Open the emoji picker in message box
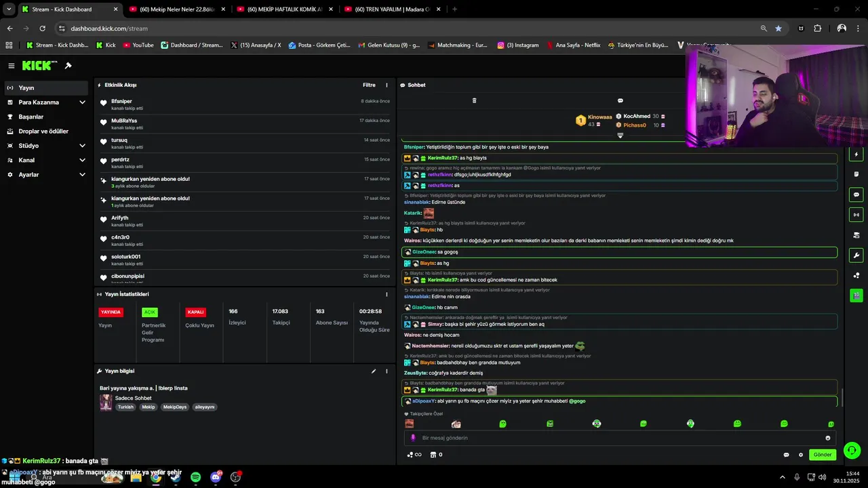This screenshot has height=488, width=868. 828,438
